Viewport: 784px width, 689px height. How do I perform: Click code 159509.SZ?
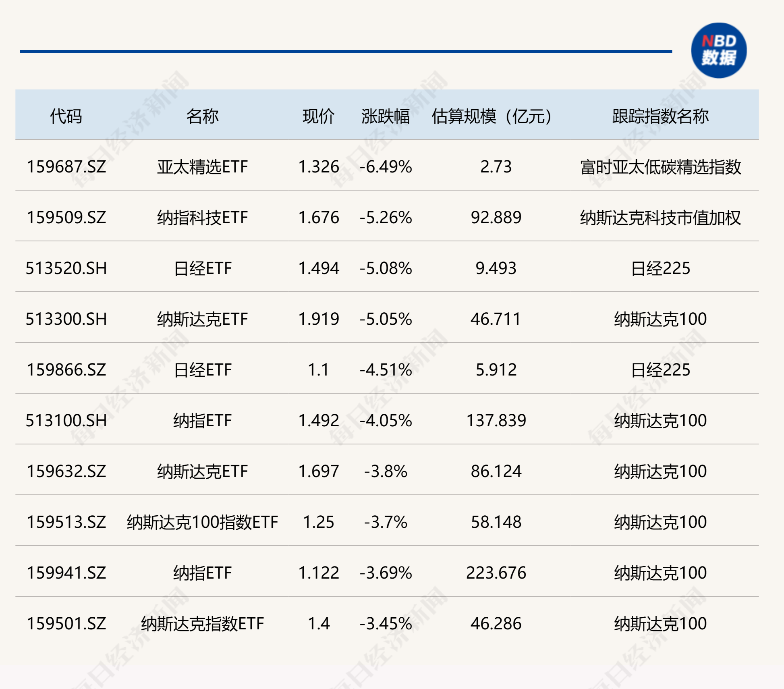[x=66, y=218]
